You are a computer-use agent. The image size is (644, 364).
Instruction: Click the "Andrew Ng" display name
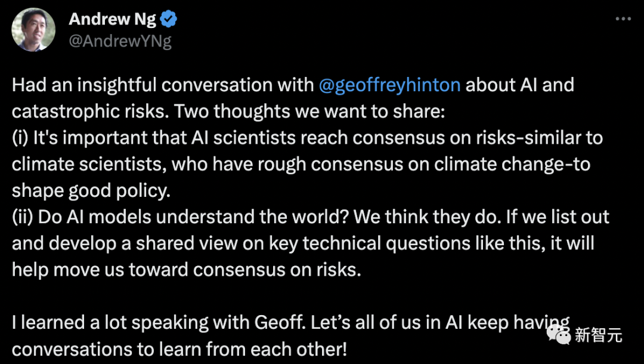point(112,19)
